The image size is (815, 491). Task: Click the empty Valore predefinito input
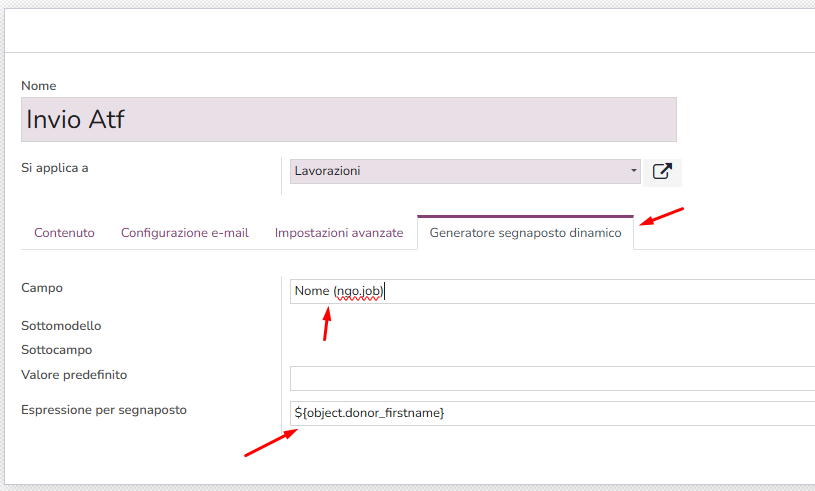550,378
